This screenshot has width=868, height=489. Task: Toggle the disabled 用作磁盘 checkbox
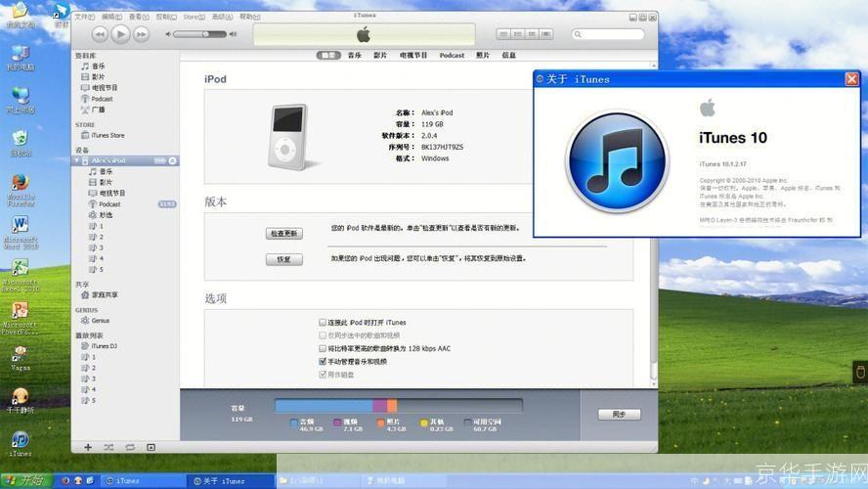(323, 375)
